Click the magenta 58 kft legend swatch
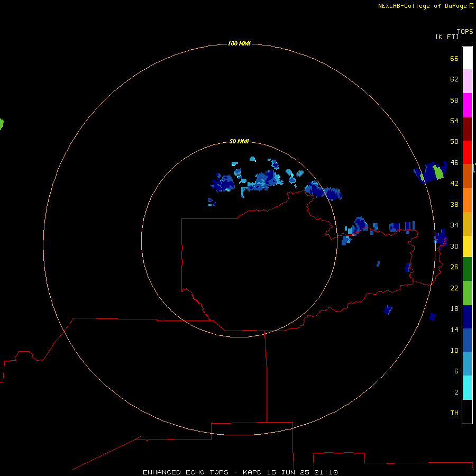The image size is (476, 476). click(467, 105)
